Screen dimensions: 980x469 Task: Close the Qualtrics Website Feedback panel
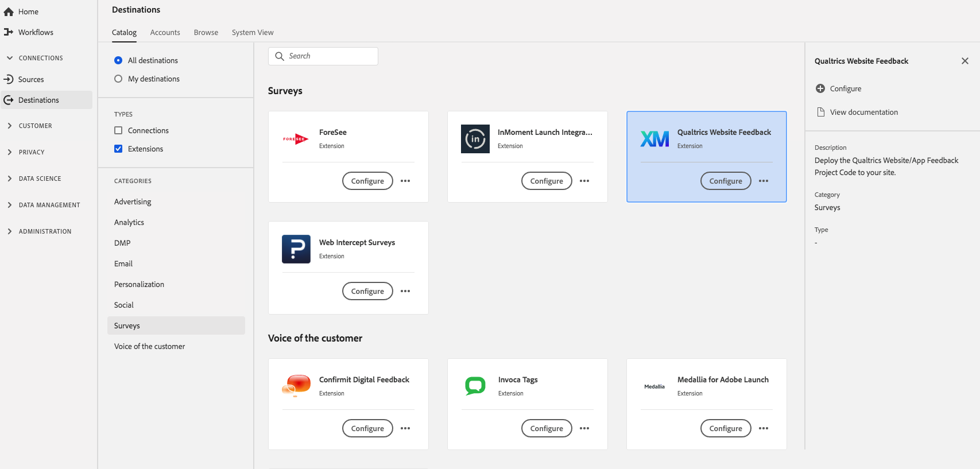(x=965, y=61)
